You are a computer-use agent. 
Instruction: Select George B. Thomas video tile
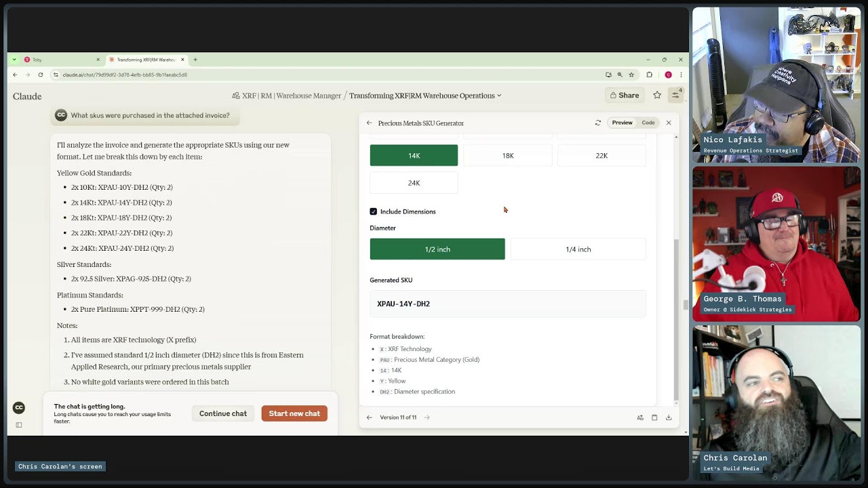pyautogui.click(x=776, y=244)
